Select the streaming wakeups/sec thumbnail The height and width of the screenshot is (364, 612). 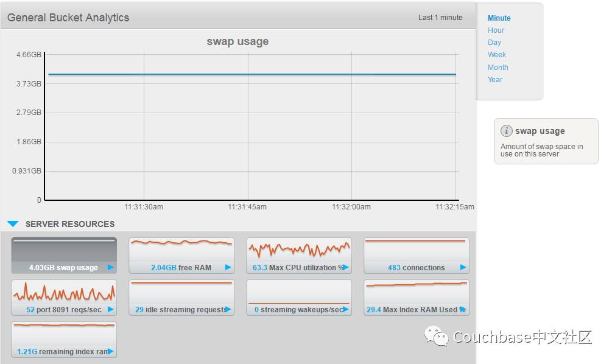(299, 298)
